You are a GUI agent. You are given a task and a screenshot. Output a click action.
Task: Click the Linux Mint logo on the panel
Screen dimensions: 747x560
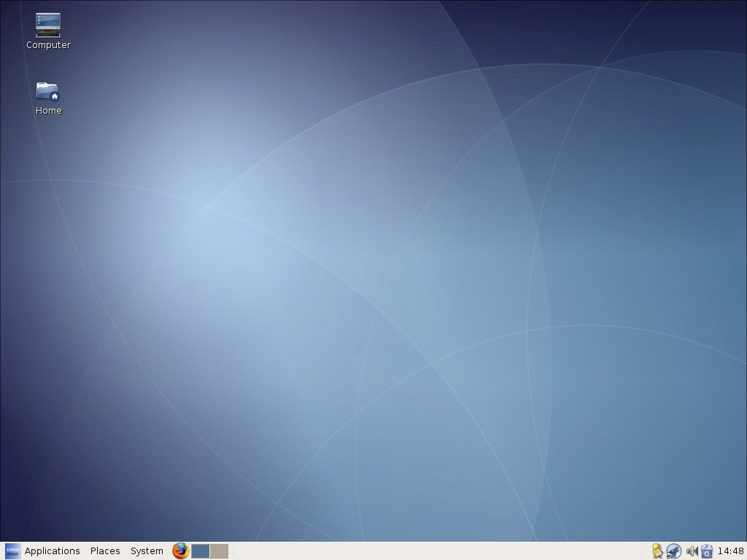12,551
